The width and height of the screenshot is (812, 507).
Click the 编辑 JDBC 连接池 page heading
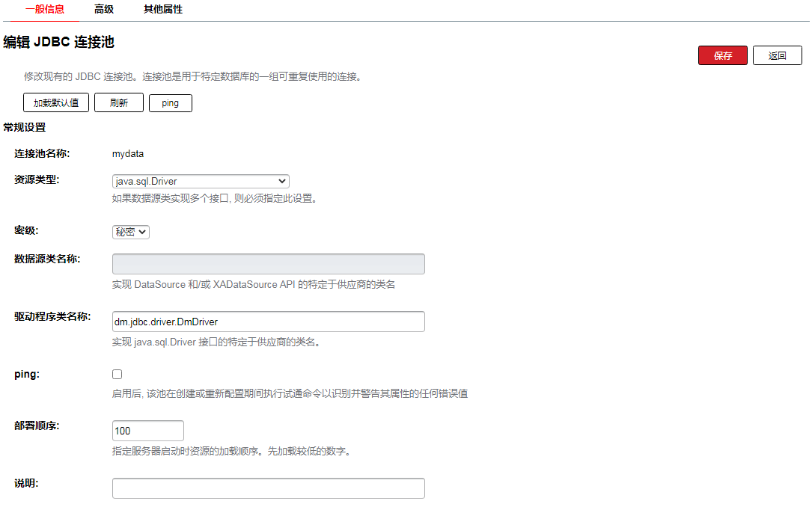click(59, 42)
